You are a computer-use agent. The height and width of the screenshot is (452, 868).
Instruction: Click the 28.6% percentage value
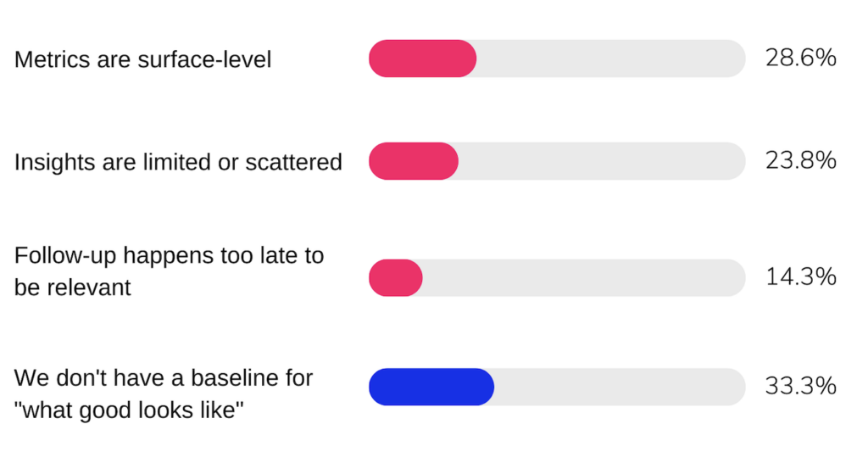[x=800, y=59]
